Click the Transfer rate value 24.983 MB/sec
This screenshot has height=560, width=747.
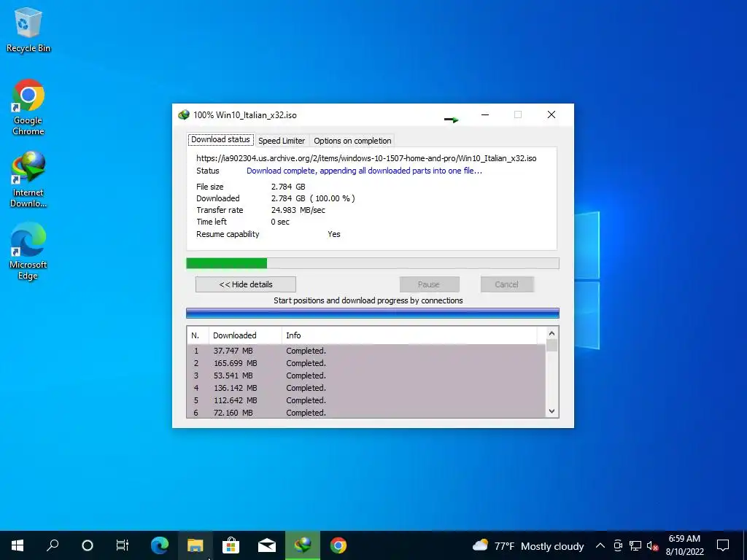(x=298, y=210)
